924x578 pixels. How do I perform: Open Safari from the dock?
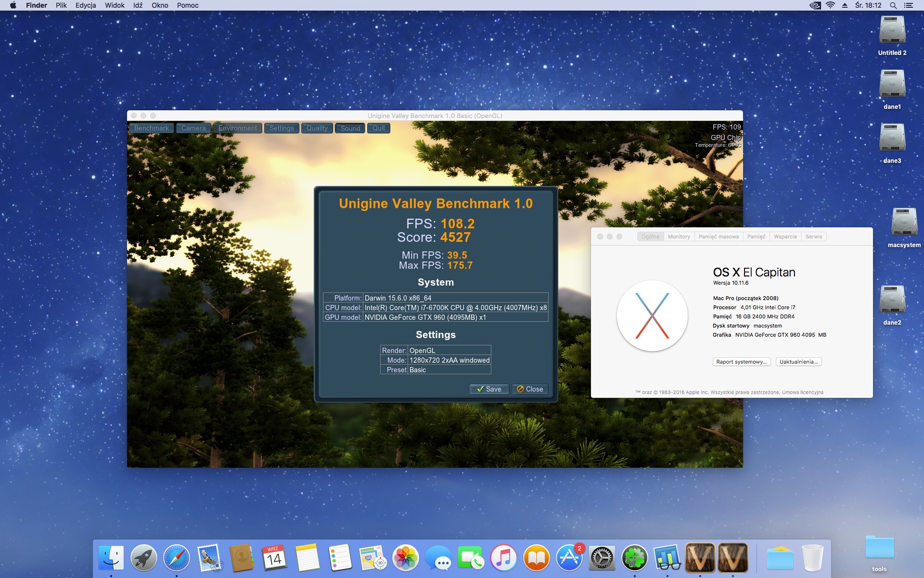click(176, 558)
